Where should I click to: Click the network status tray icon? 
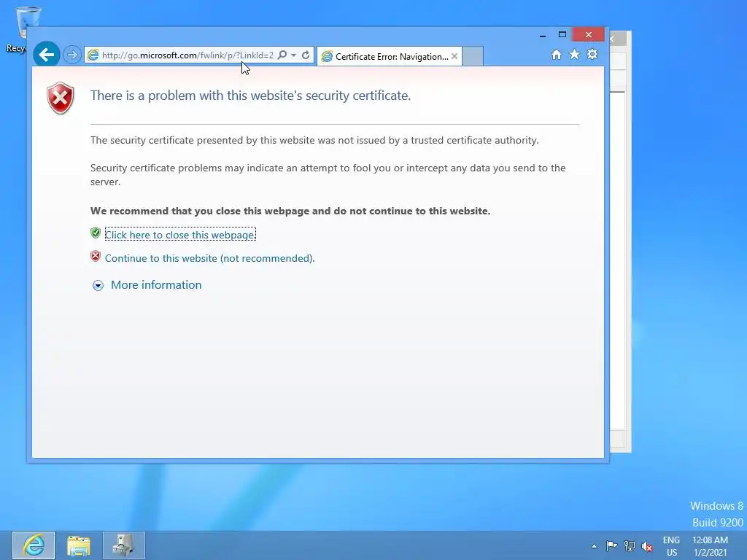point(630,546)
